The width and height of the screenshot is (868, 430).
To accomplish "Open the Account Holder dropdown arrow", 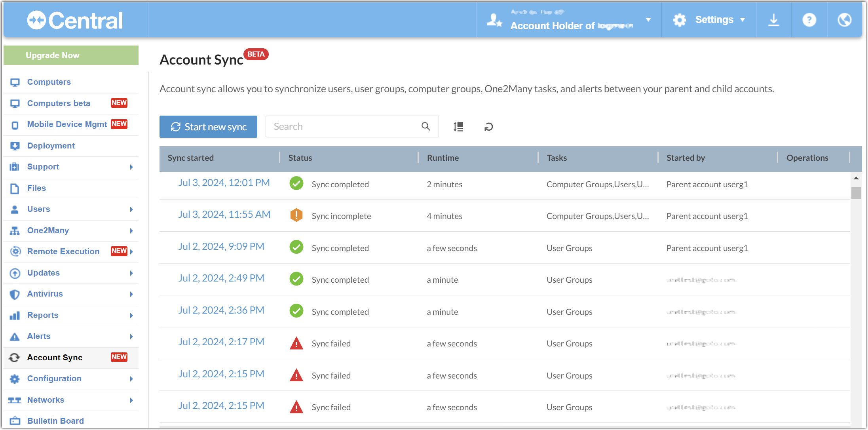I will click(x=648, y=19).
